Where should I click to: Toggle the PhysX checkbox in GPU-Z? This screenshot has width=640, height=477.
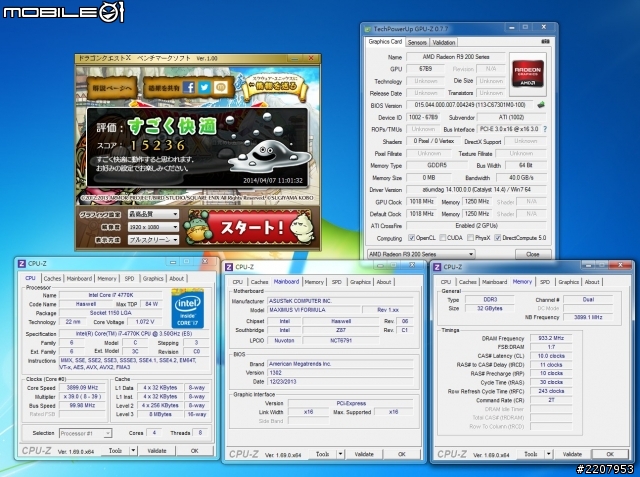pos(470,238)
